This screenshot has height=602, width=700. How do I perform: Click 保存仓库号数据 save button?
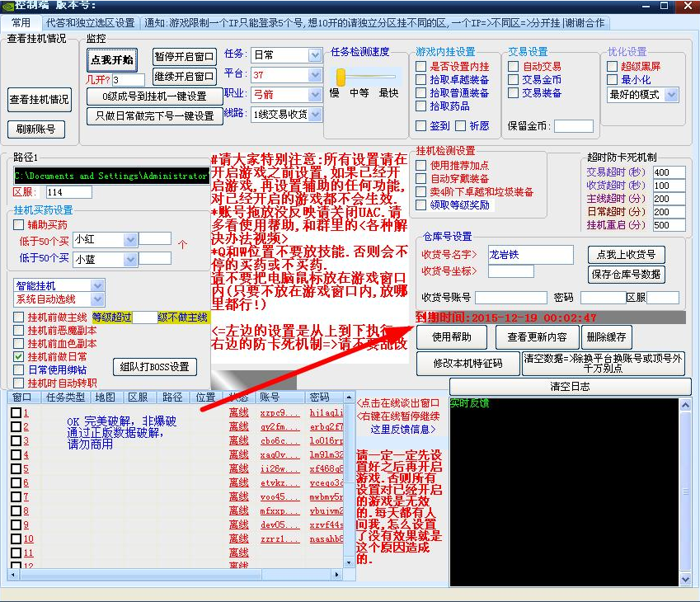[626, 275]
